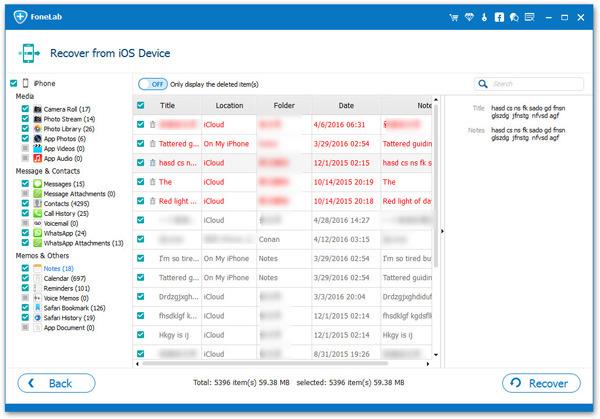Uncheck the 'Tattered g...' deleted row checkbox

point(140,143)
